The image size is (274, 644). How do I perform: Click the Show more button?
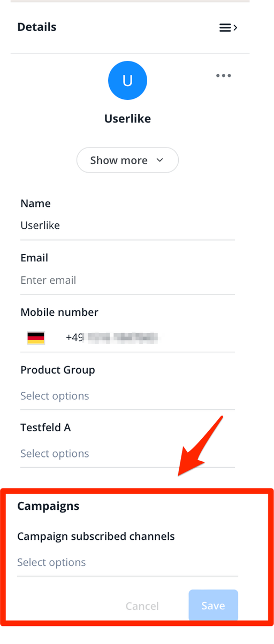point(127,160)
